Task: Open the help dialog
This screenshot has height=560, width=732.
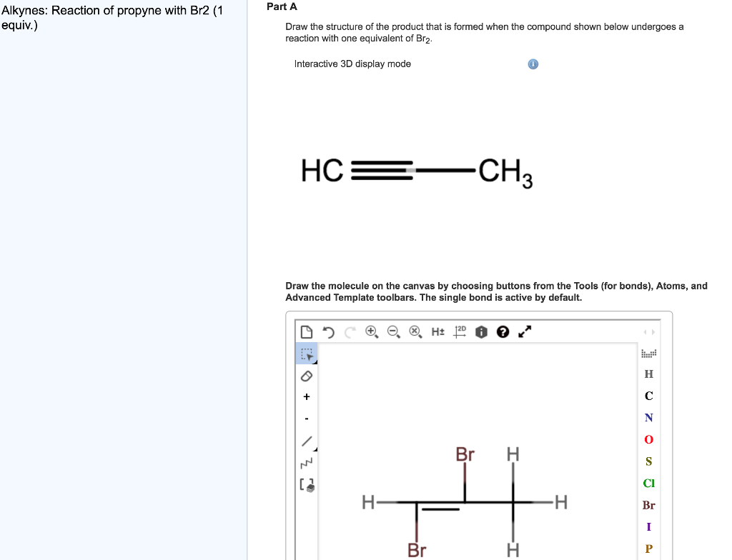Action: [x=503, y=331]
